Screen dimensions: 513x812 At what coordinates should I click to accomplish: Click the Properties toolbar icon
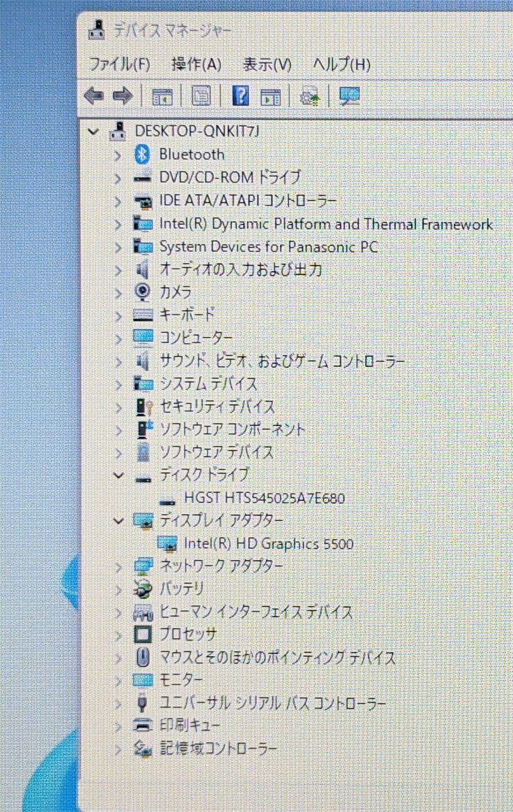pos(201,95)
